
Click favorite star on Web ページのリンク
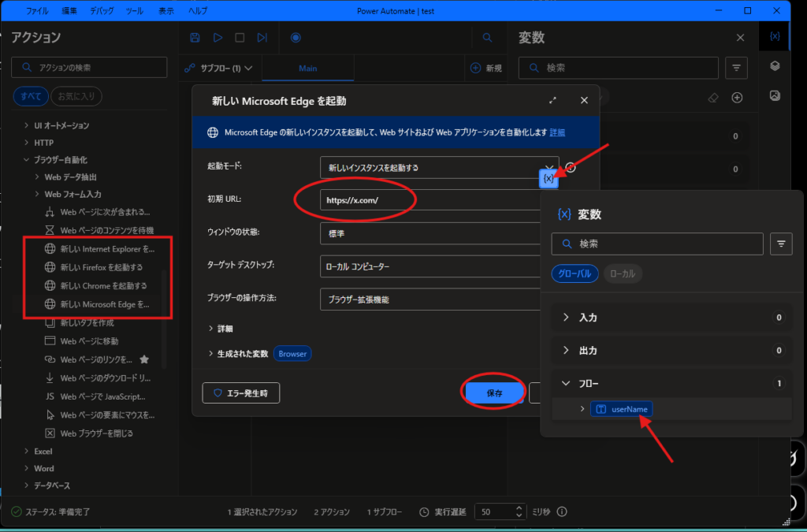145,359
